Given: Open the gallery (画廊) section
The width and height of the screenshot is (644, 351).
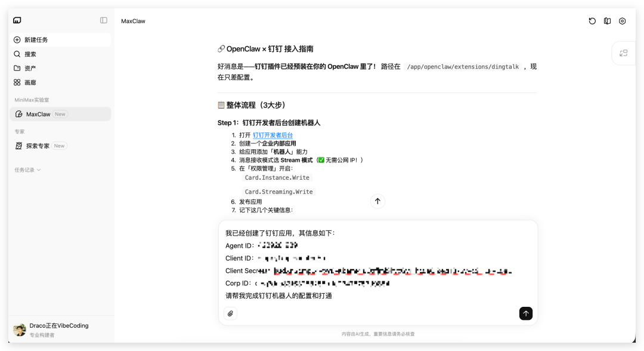Looking at the screenshot, I should (x=30, y=83).
